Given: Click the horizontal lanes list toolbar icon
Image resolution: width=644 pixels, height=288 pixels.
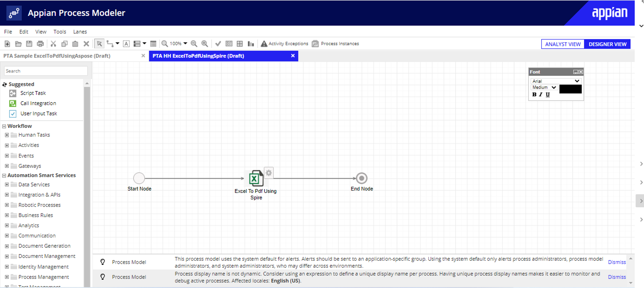Looking at the screenshot, I should [153, 44].
